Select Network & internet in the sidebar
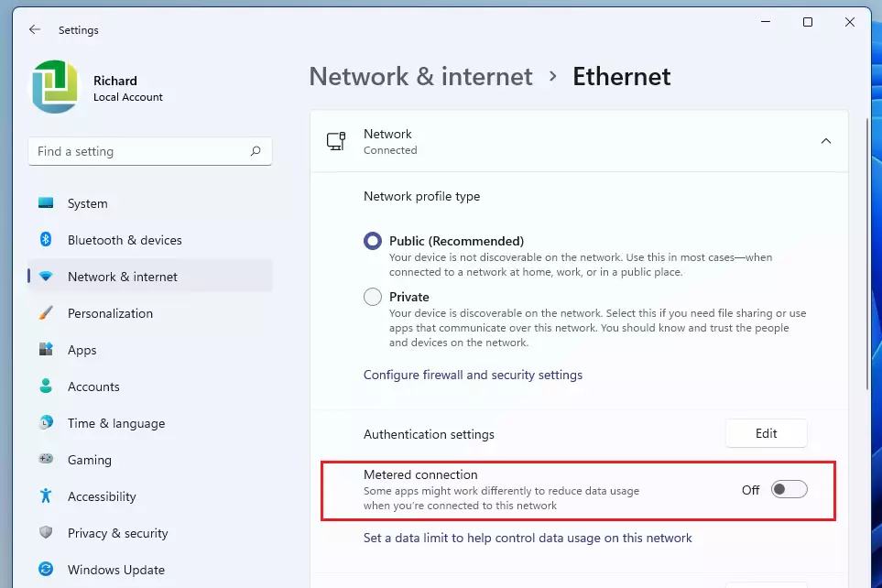Screen dimensions: 882x588 [x=124, y=277]
